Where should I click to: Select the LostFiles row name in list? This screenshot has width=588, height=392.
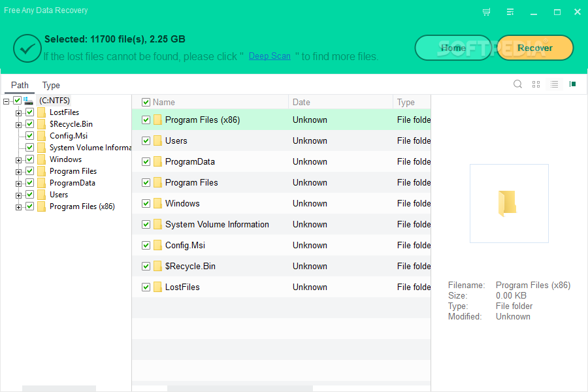coord(182,287)
